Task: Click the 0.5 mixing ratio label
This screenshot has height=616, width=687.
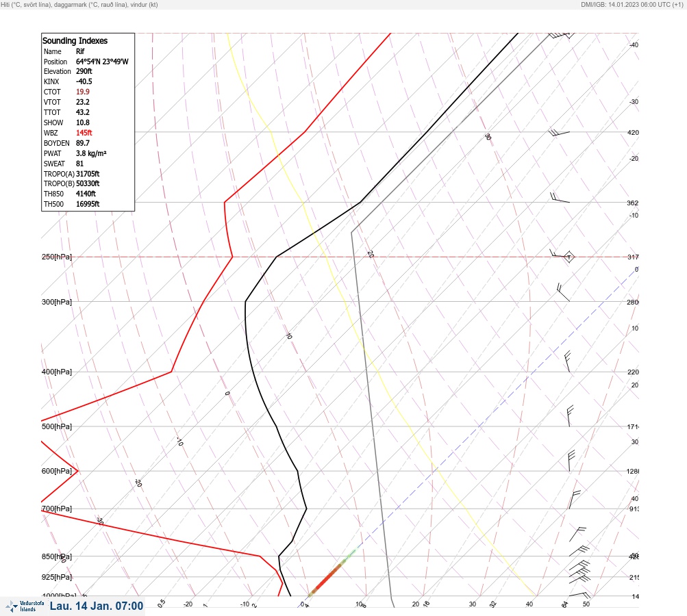Action: 161,603
